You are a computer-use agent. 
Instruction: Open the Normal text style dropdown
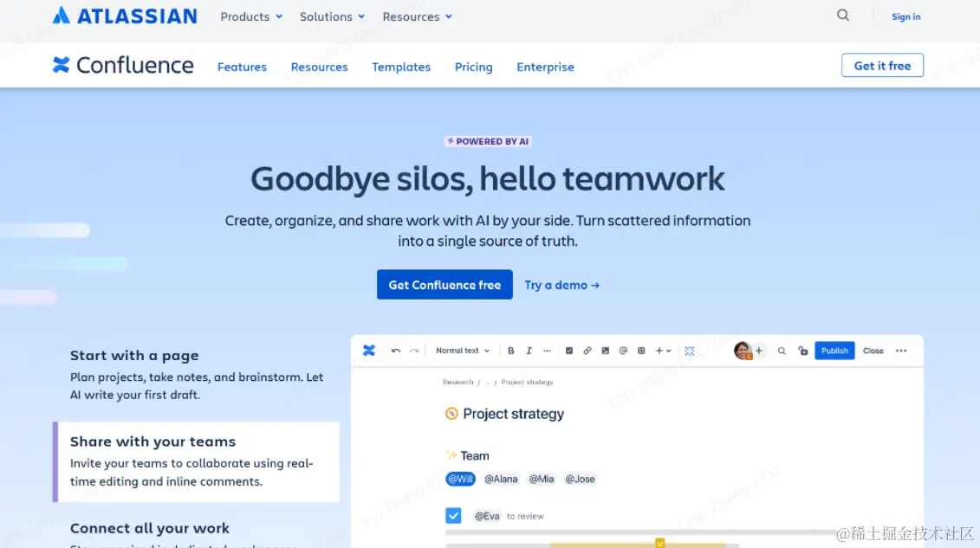point(463,351)
